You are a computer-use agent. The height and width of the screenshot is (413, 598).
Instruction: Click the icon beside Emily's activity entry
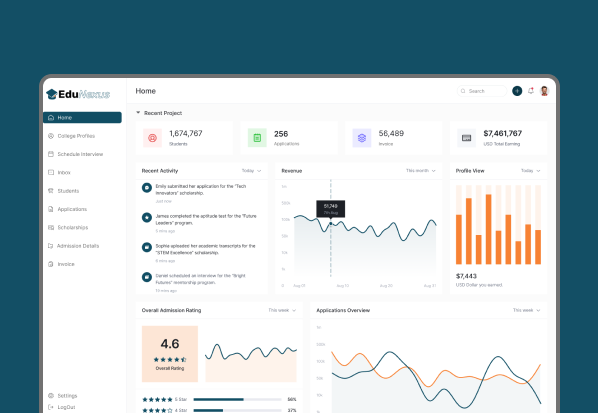[147, 188]
